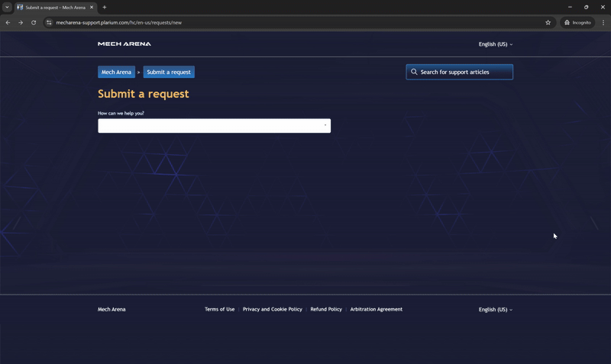Reload the page with the refresh icon
Viewport: 611px width, 364px height.
point(34,23)
